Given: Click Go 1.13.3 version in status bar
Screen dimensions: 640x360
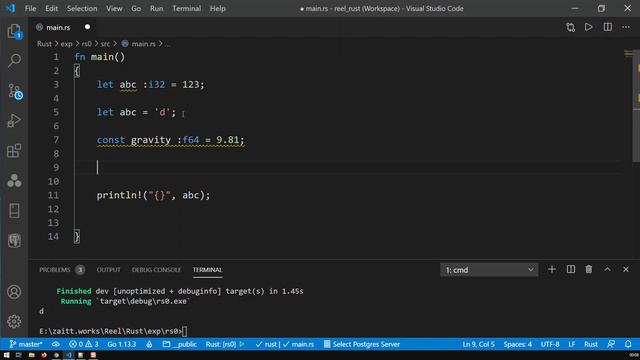Looking at the screenshot, I should [122, 344].
